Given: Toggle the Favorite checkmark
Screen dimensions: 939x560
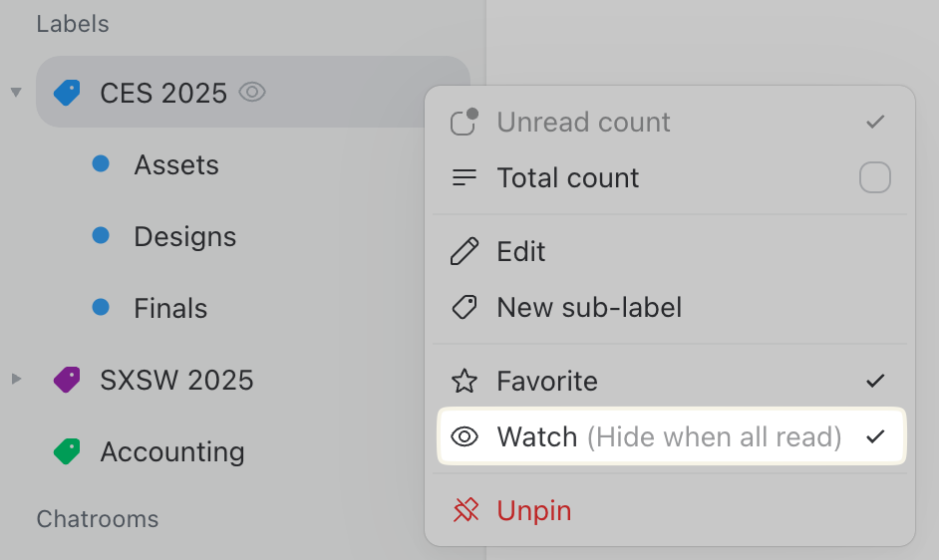Looking at the screenshot, I should point(875,381).
